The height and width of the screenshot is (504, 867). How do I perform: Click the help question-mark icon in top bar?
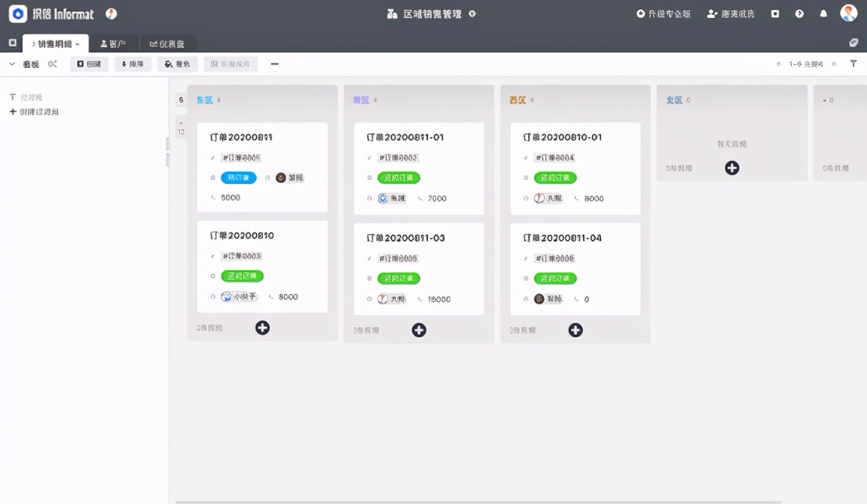point(797,13)
